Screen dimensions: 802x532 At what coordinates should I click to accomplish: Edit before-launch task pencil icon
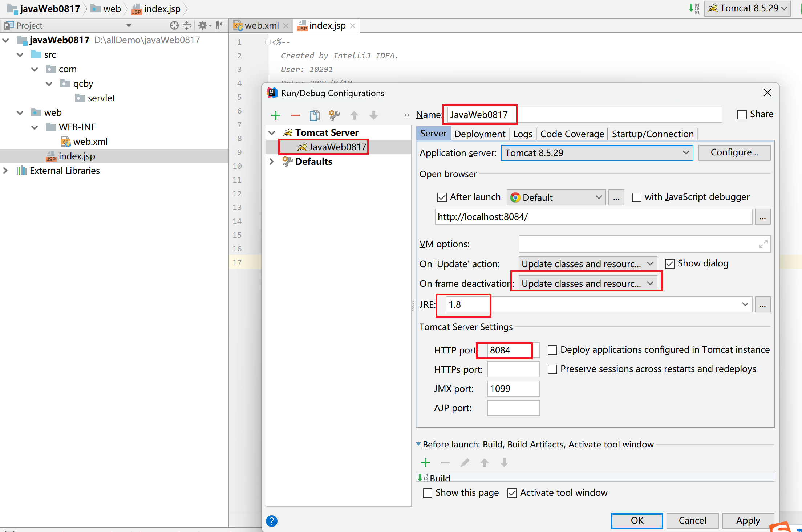pyautogui.click(x=465, y=463)
